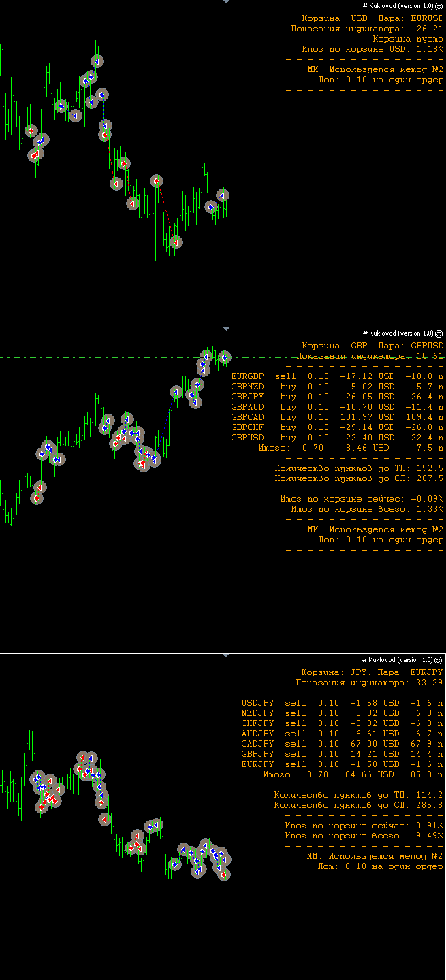Click 'Итог по корзине сейчас: -0.09%'
Viewport: 446px width, 980px height.
pyautogui.click(x=362, y=499)
